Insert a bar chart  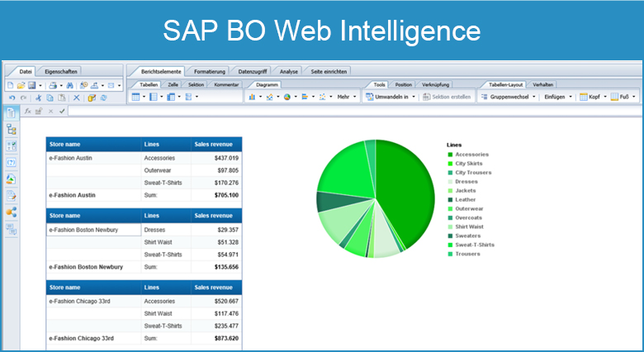click(x=305, y=97)
